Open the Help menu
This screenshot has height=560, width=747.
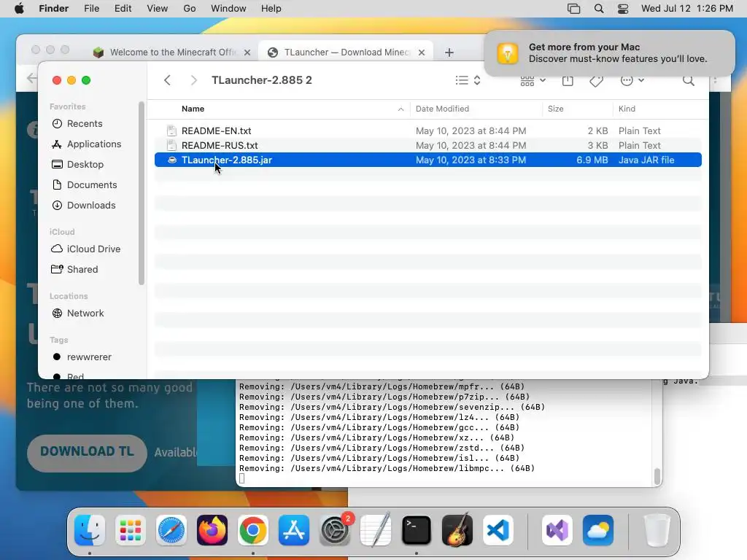(271, 9)
